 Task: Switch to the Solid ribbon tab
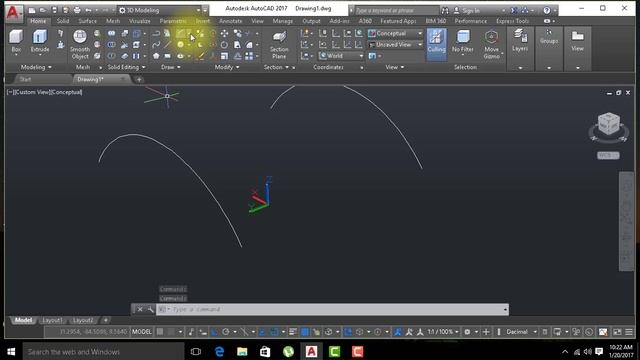click(x=63, y=21)
